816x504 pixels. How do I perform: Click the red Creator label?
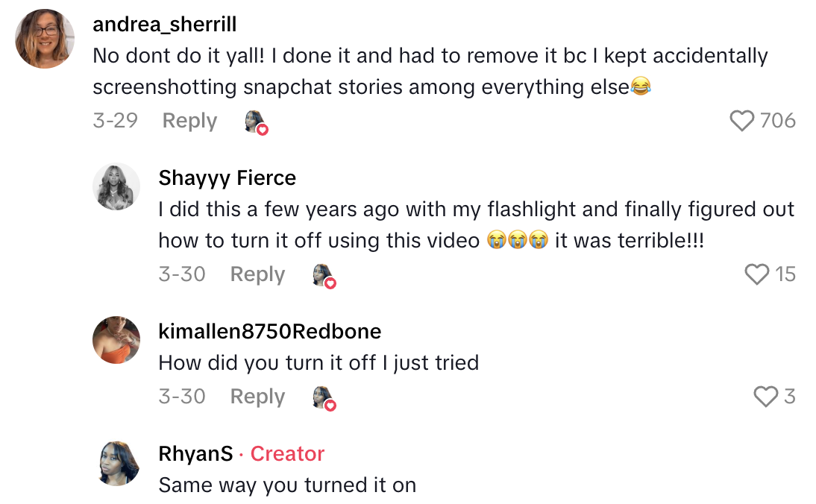(287, 454)
